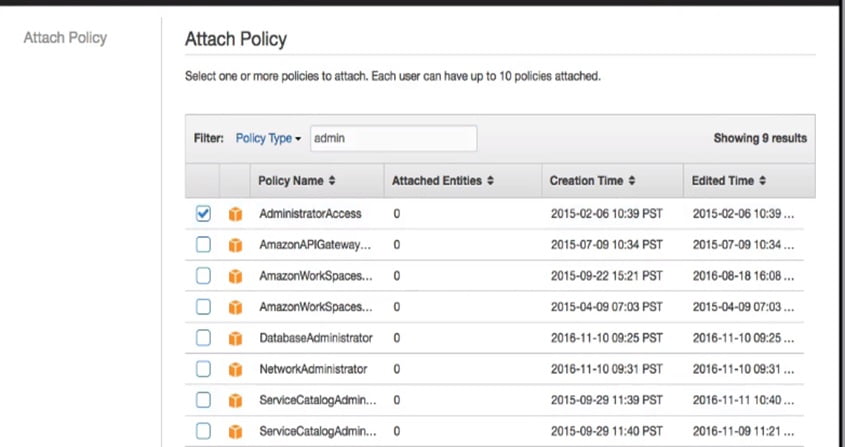This screenshot has width=845, height=447.
Task: Click the attached entities count for AdministratorAccess
Action: click(x=397, y=214)
